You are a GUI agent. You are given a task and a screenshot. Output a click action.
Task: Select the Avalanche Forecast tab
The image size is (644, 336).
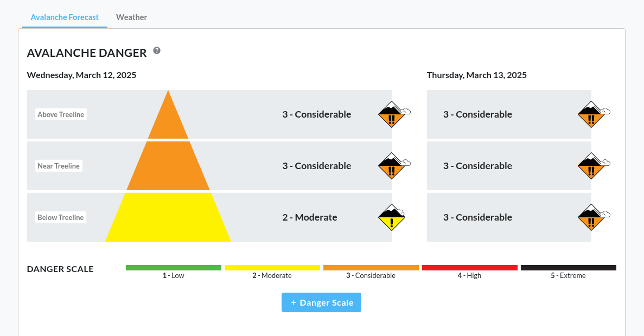(65, 17)
